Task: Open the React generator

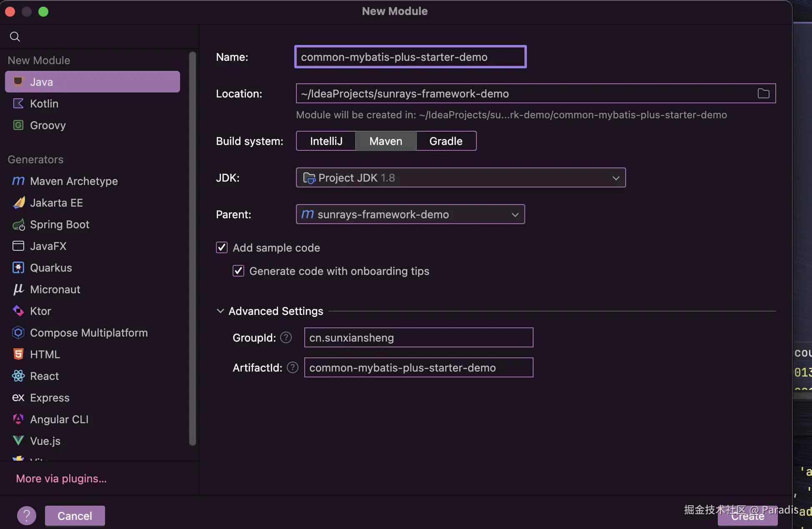Action: (x=45, y=376)
